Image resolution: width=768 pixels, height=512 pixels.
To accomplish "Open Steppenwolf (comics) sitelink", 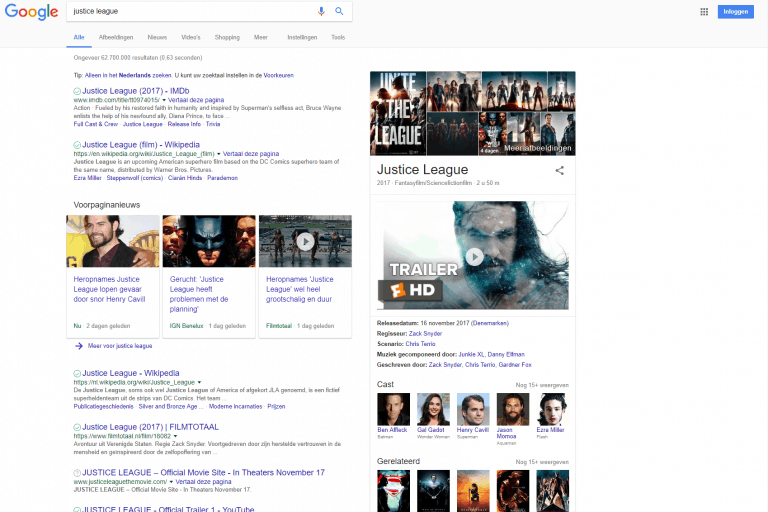I will point(135,178).
